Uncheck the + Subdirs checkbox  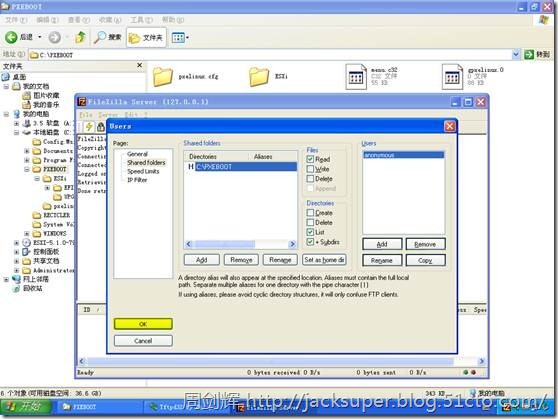310,242
